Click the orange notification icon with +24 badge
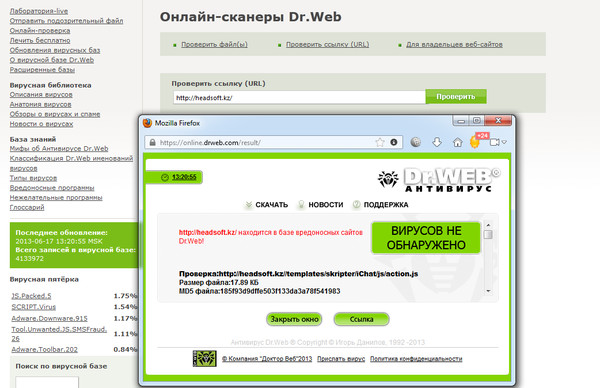Image resolution: width=600 pixels, height=388 pixels. coord(476,142)
